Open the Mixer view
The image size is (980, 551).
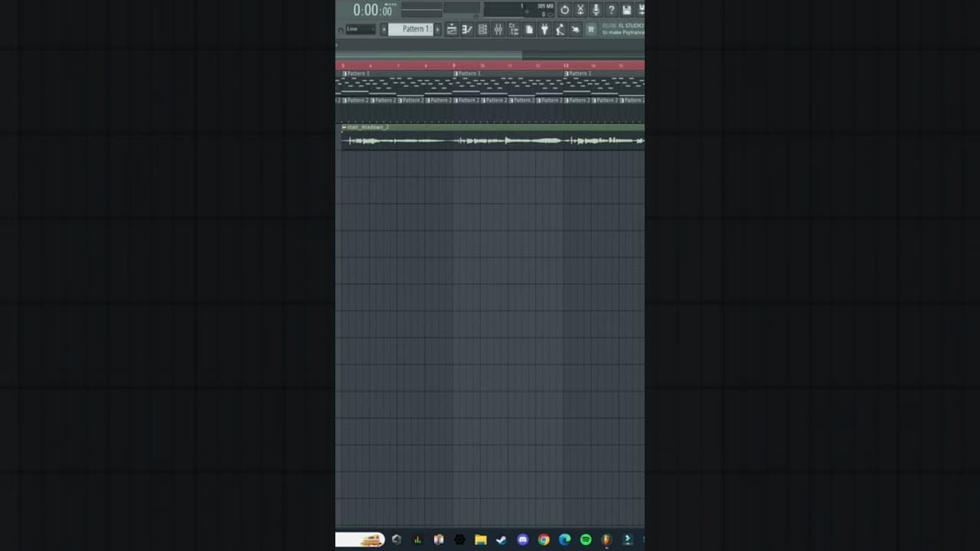tap(498, 29)
